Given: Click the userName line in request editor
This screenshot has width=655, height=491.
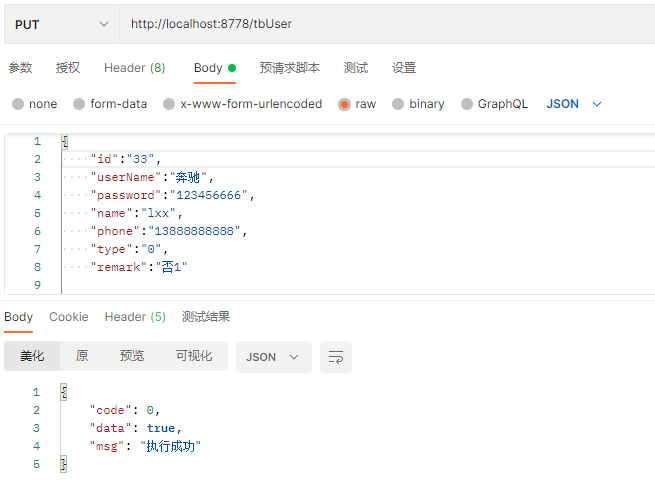Looking at the screenshot, I should tap(152, 177).
